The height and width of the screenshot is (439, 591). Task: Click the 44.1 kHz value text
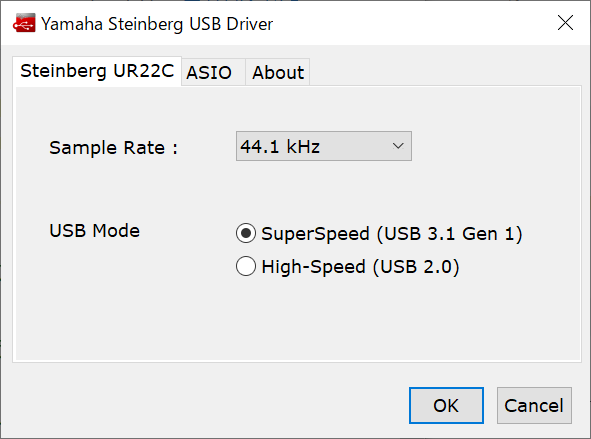coord(280,146)
